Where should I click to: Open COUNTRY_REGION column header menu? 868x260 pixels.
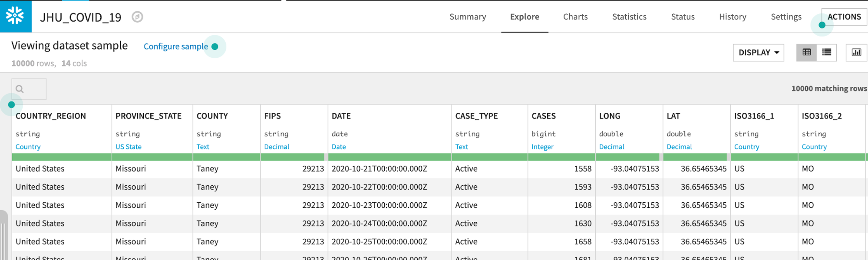(x=51, y=116)
